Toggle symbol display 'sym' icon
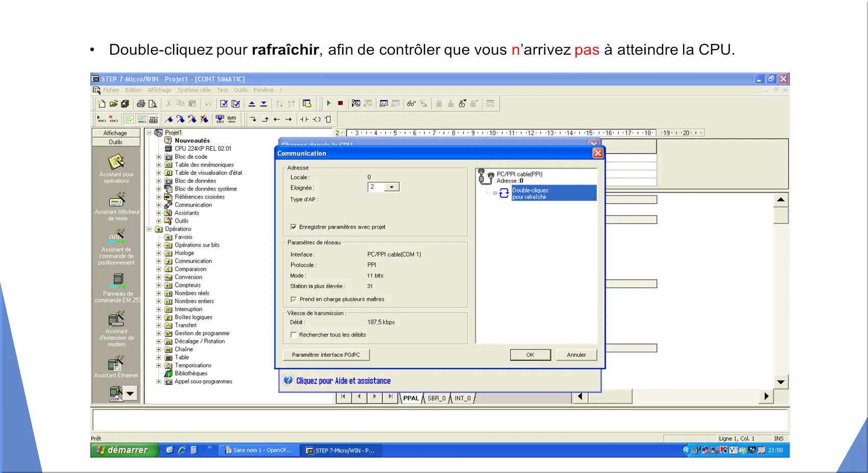 (x=232, y=119)
